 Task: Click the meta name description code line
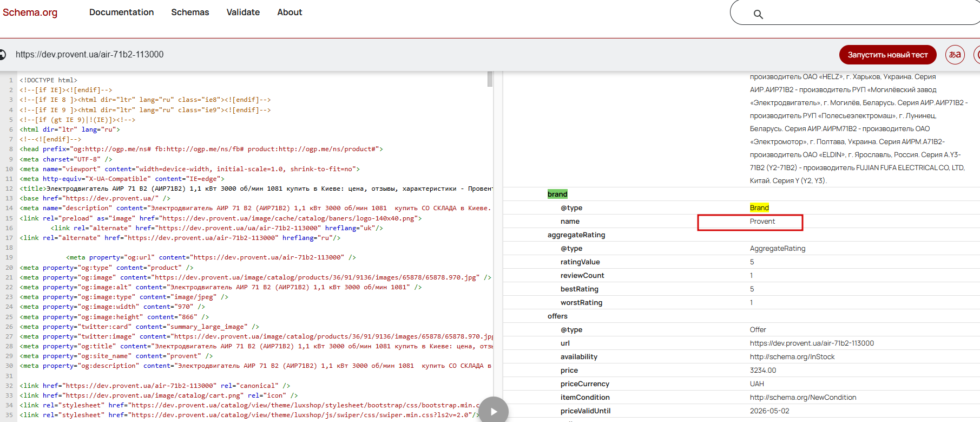point(255,208)
